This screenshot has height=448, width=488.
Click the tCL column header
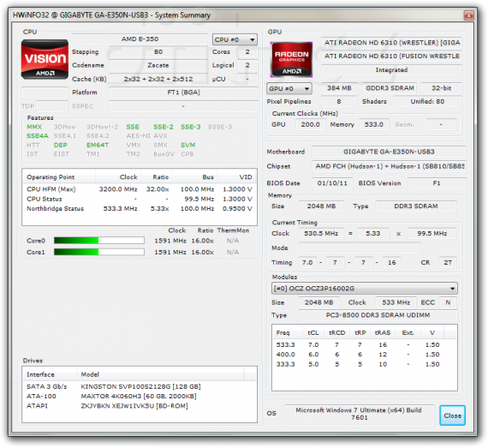click(313, 332)
